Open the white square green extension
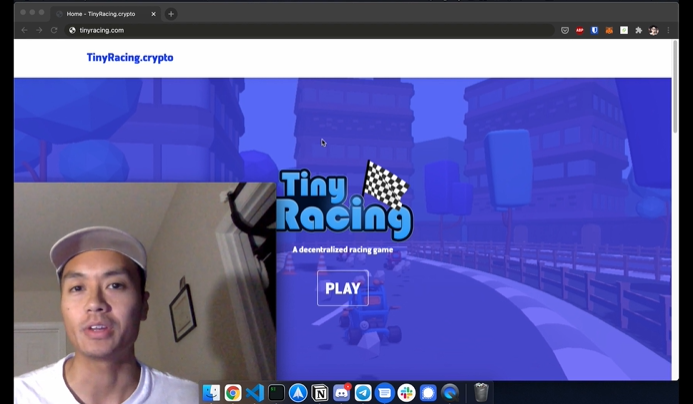 (x=624, y=30)
